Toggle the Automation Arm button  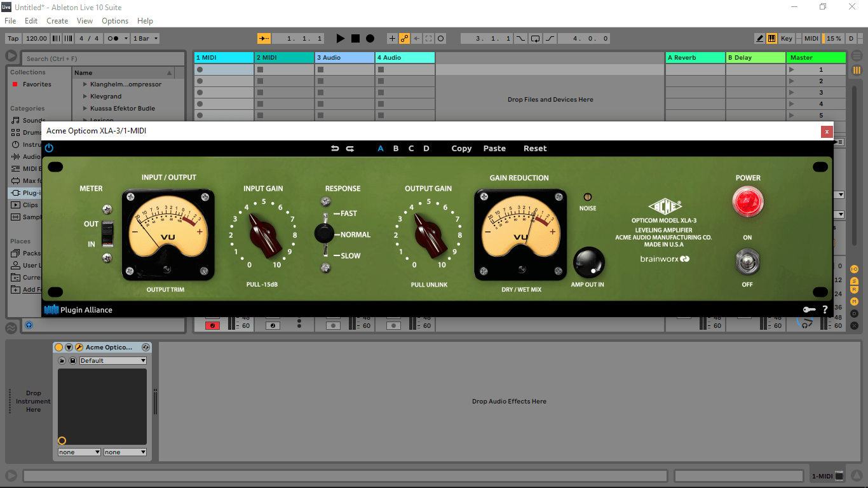pos(405,39)
